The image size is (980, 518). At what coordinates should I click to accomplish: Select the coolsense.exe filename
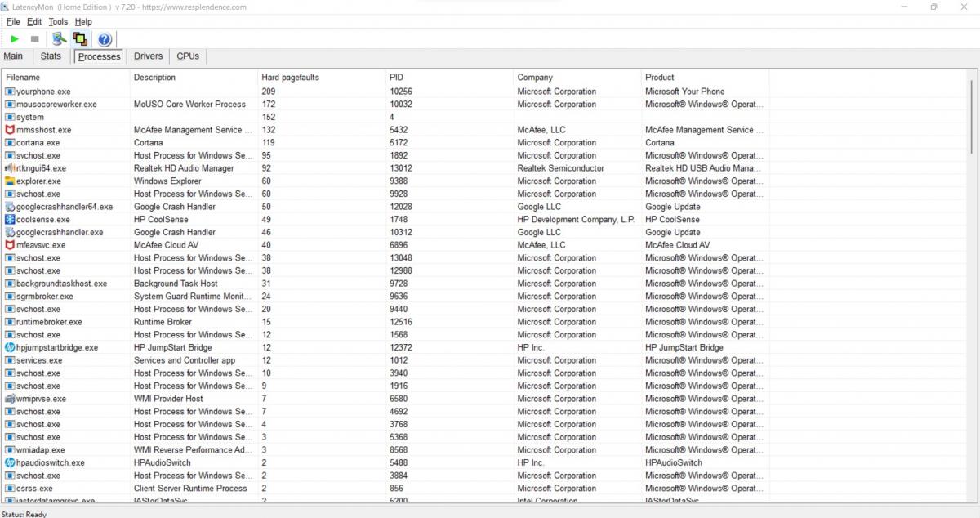pyautogui.click(x=43, y=220)
